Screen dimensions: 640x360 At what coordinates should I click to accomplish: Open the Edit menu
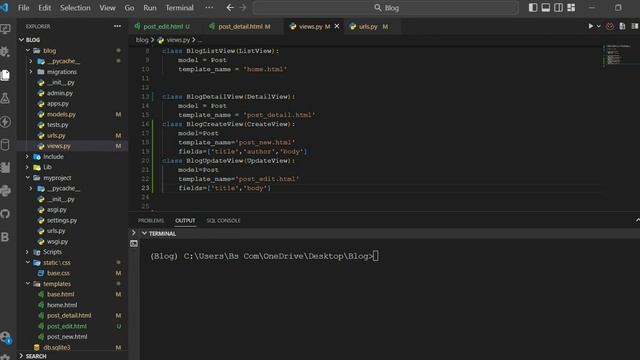44,8
